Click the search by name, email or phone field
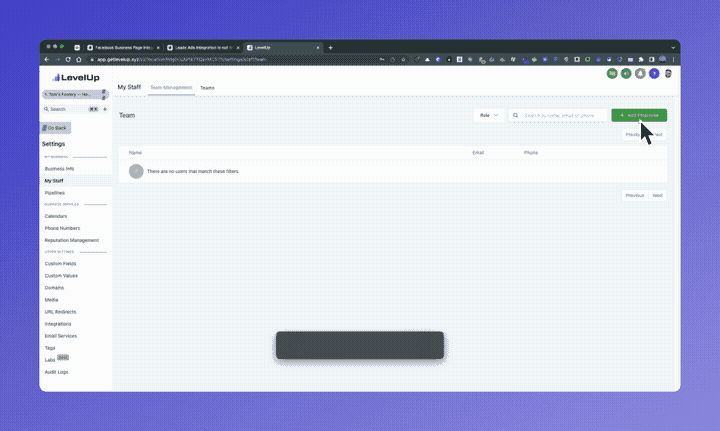The height and width of the screenshot is (431, 720). (558, 116)
